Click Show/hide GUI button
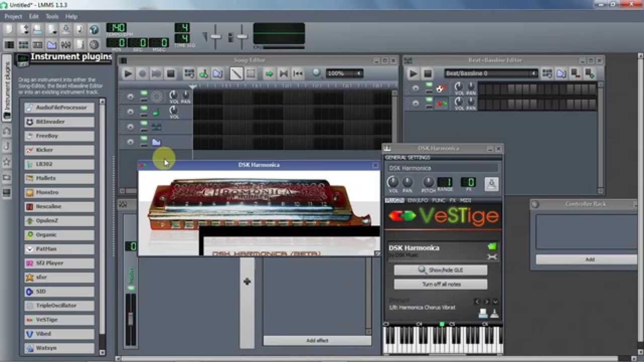Screen dimensions: 644x362 (440, 270)
